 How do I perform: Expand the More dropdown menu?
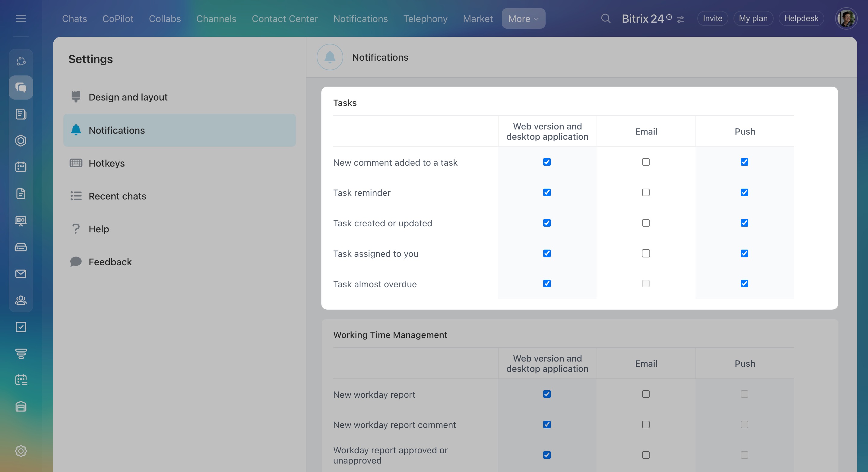523,18
